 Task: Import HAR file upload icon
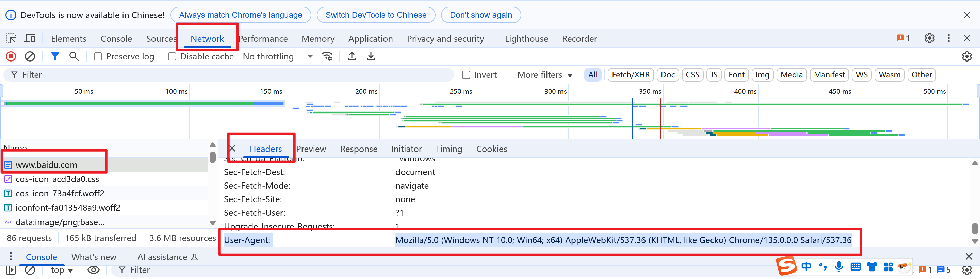pos(352,57)
